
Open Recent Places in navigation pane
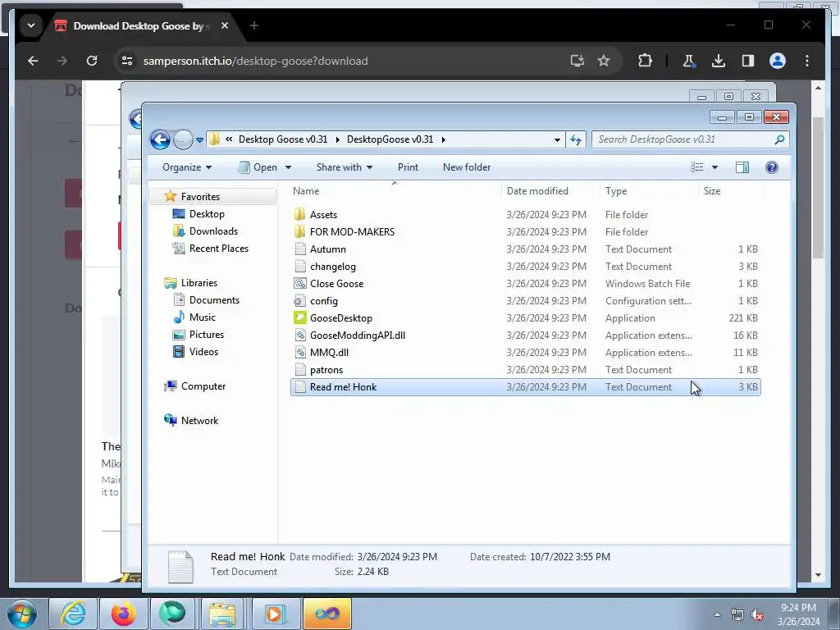coord(218,248)
